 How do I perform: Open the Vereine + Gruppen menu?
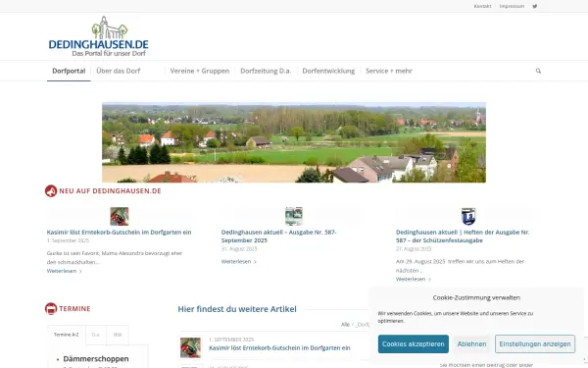pos(200,71)
